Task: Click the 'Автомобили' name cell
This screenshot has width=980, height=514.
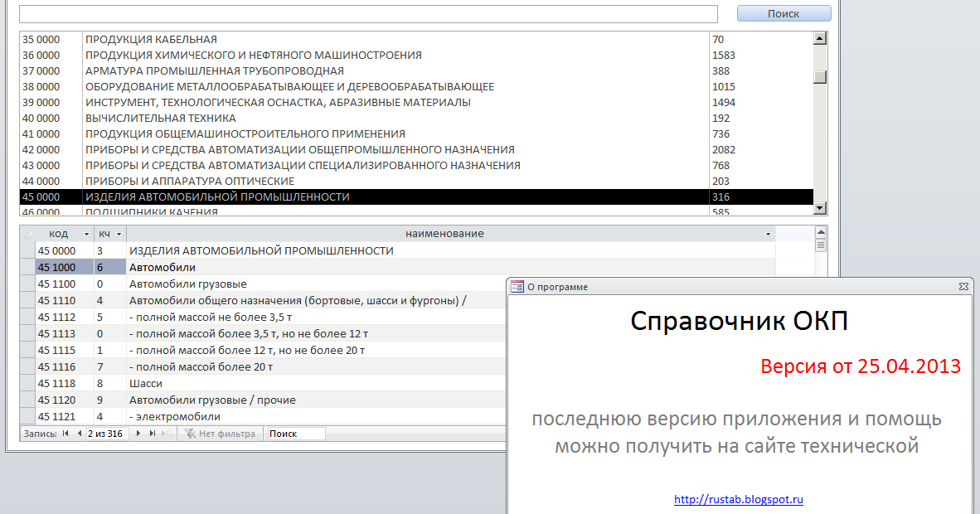Action: point(451,267)
